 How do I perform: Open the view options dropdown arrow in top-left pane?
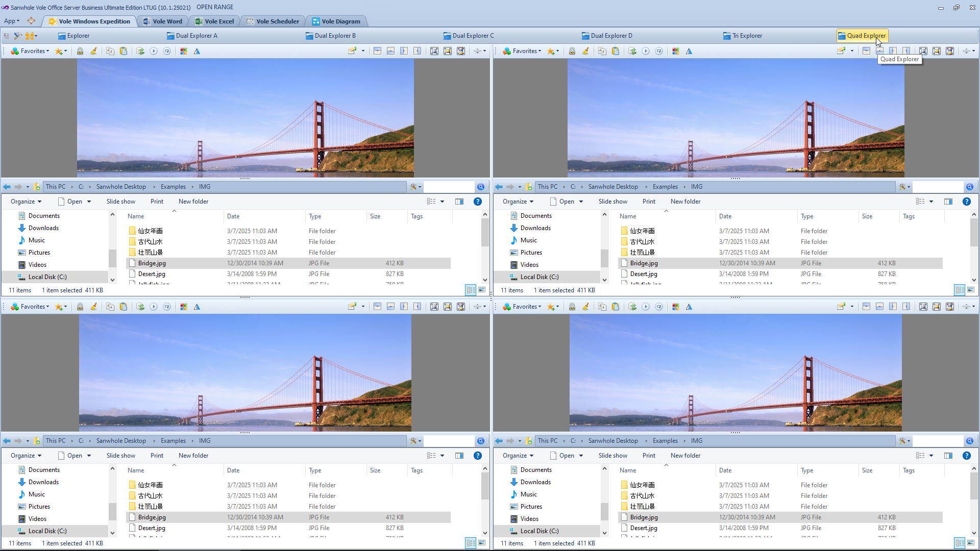click(x=442, y=202)
